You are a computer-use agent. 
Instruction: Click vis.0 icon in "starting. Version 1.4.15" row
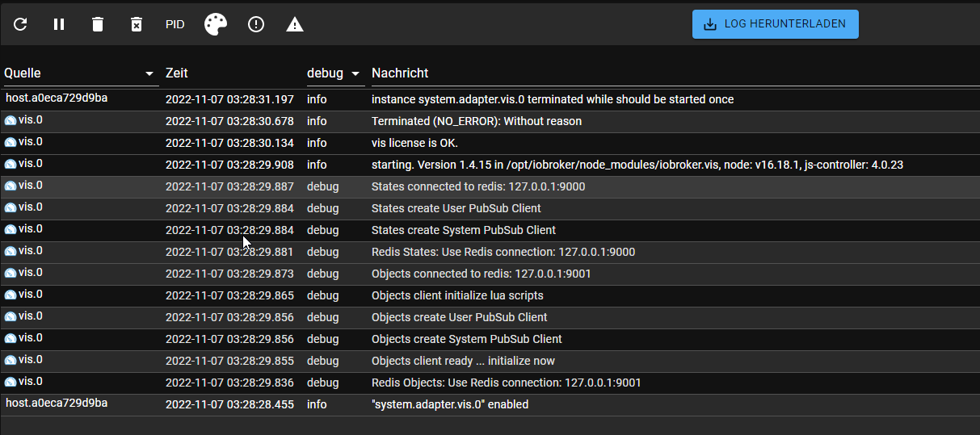point(11,164)
